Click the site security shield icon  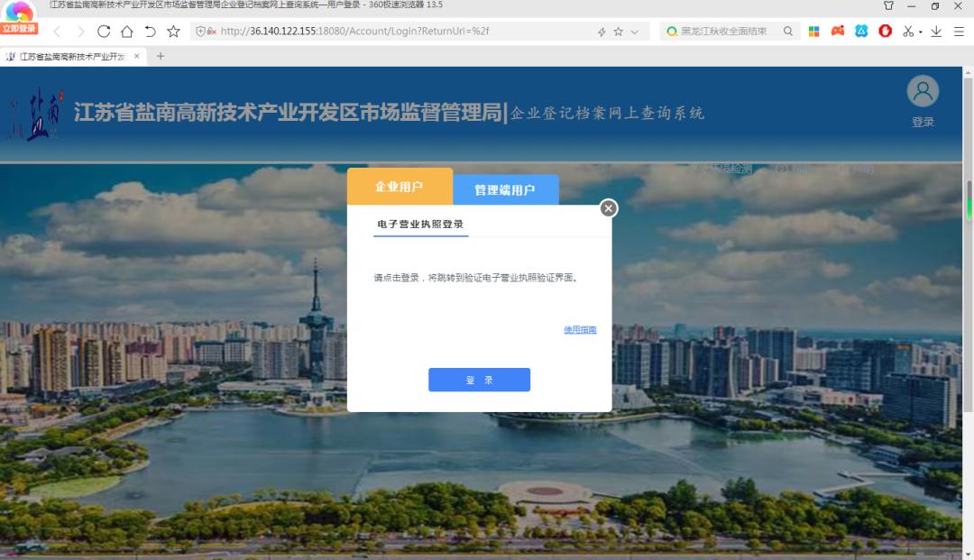pos(200,31)
